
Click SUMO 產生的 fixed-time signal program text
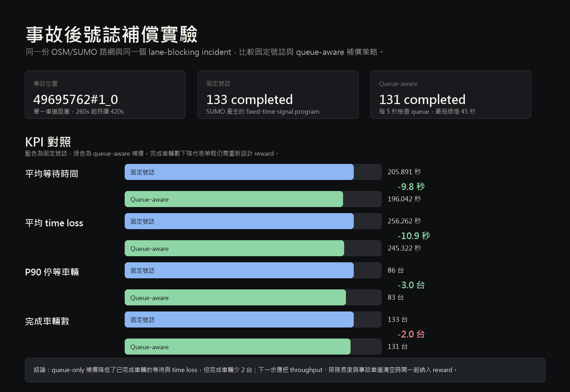(263, 112)
